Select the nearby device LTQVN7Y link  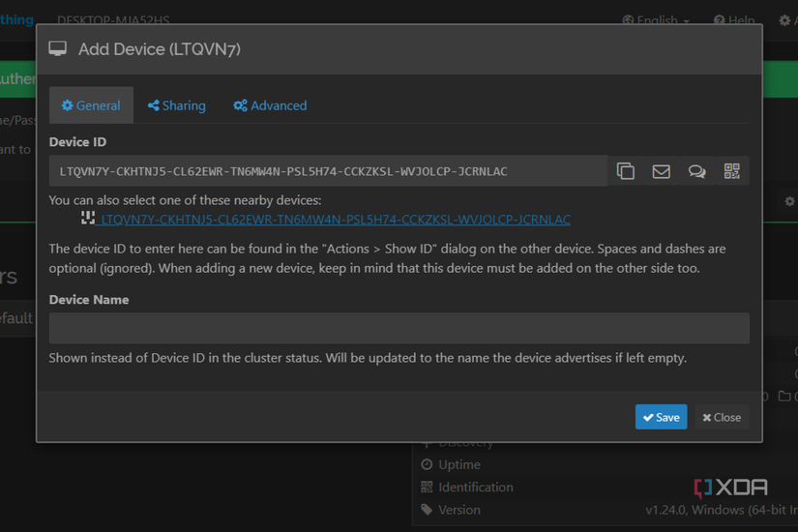336,220
